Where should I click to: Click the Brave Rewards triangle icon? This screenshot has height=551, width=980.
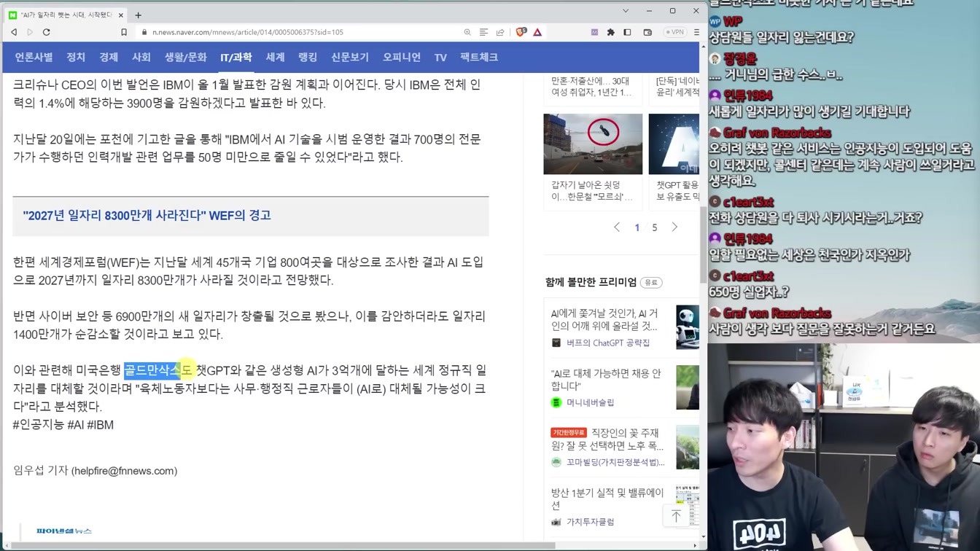[x=537, y=32]
